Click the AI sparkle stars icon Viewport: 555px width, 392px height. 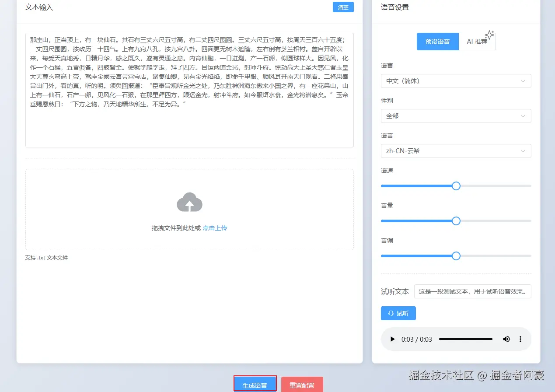coord(489,35)
